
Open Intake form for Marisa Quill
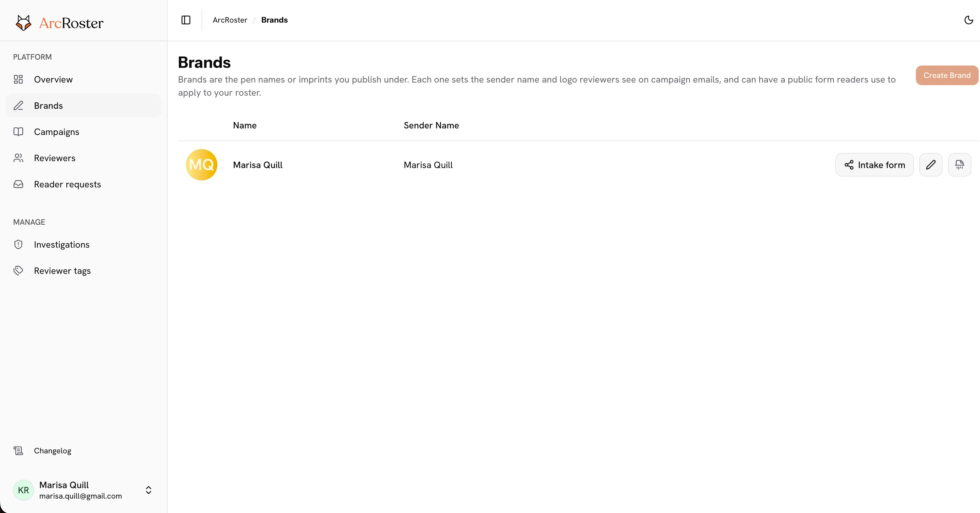pyautogui.click(x=874, y=165)
